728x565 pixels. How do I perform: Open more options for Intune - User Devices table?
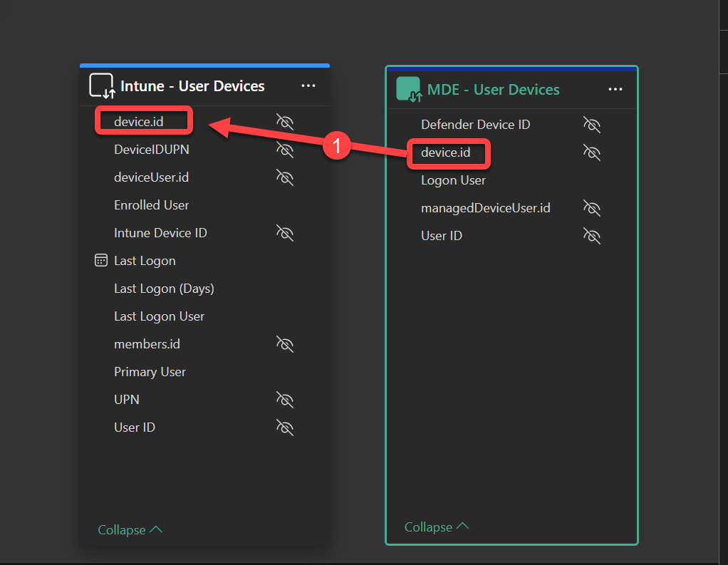308,86
